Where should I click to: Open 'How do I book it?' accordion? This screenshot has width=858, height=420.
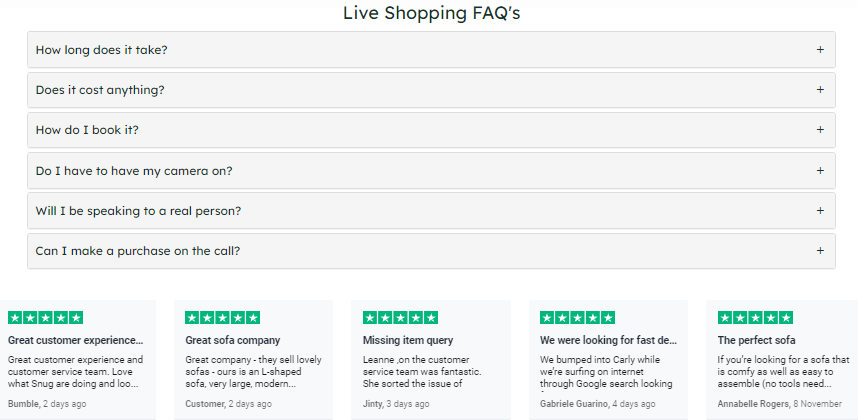click(x=431, y=130)
